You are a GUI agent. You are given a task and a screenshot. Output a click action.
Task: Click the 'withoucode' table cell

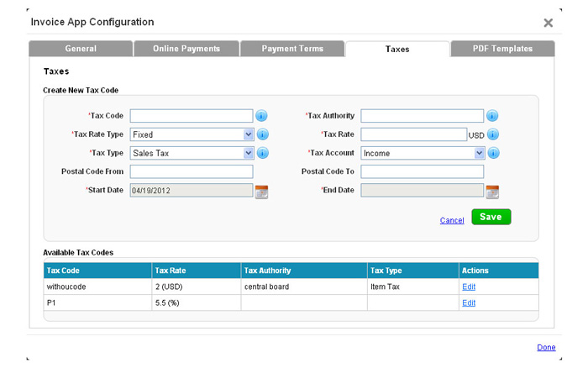tap(97, 287)
